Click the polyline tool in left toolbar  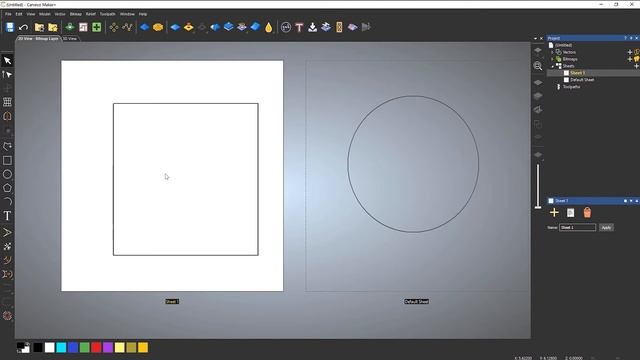7,147
